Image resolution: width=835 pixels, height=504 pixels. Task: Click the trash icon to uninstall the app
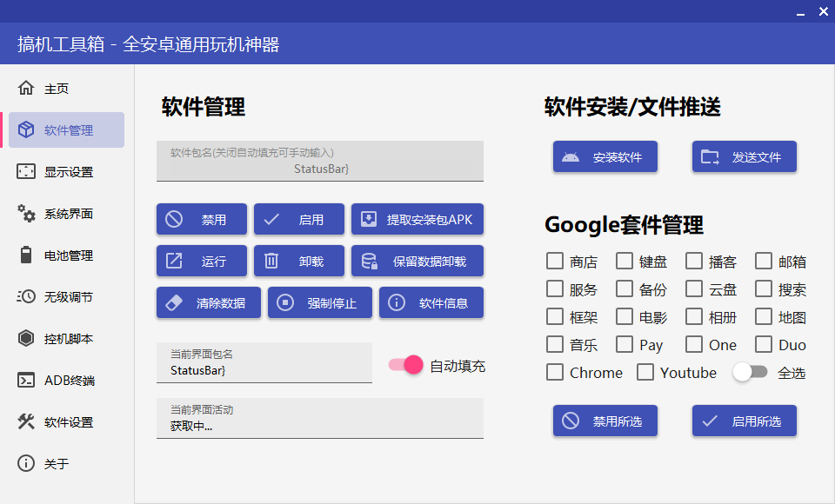point(272,260)
